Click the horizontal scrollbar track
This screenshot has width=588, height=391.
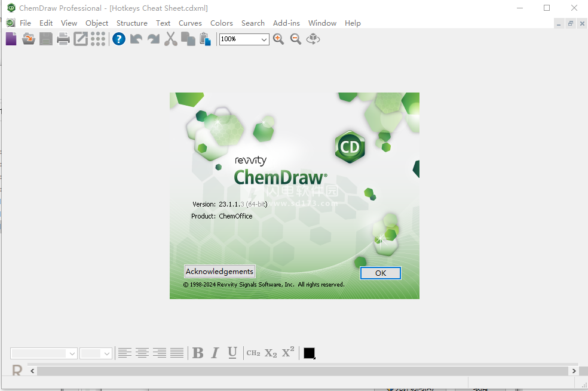pyautogui.click(x=303, y=371)
